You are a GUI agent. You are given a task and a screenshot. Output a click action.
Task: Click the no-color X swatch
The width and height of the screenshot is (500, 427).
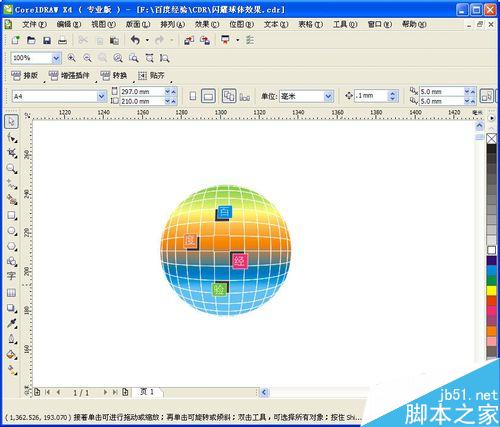(x=492, y=138)
